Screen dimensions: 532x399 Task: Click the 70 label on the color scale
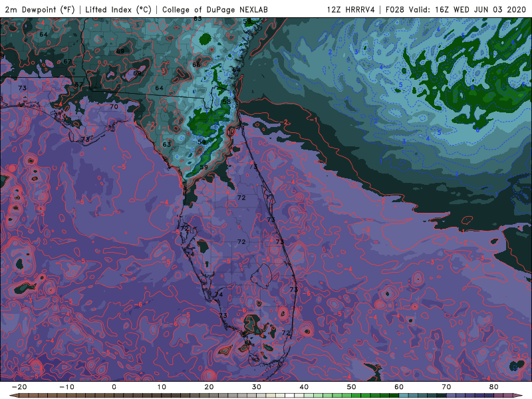tap(446, 387)
